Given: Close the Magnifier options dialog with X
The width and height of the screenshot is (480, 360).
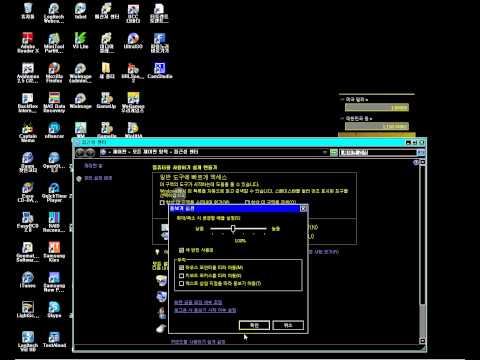Looking at the screenshot, I should coord(303,208).
